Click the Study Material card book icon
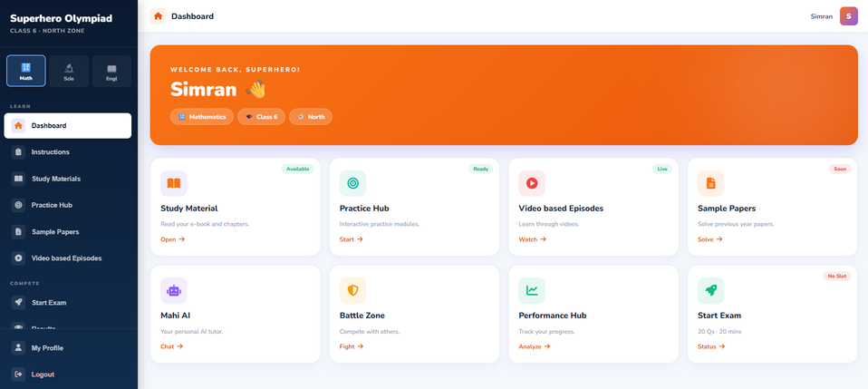 click(x=174, y=183)
